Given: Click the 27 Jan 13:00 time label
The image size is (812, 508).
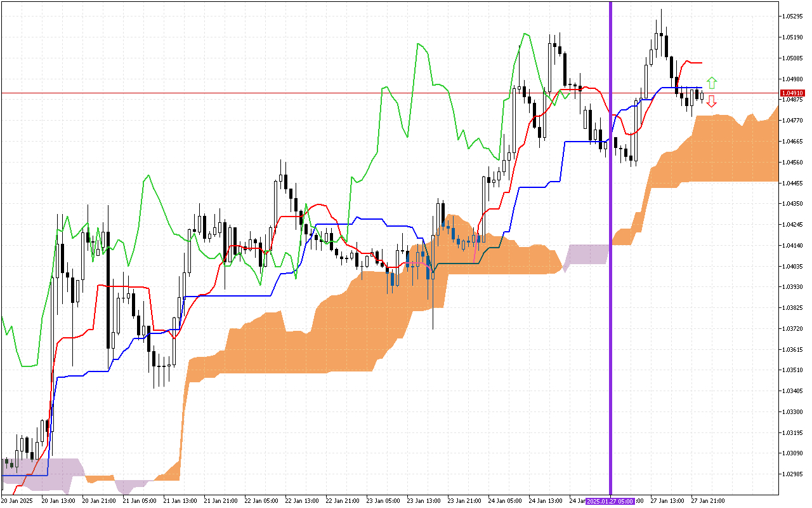Looking at the screenshot, I should click(x=667, y=501).
